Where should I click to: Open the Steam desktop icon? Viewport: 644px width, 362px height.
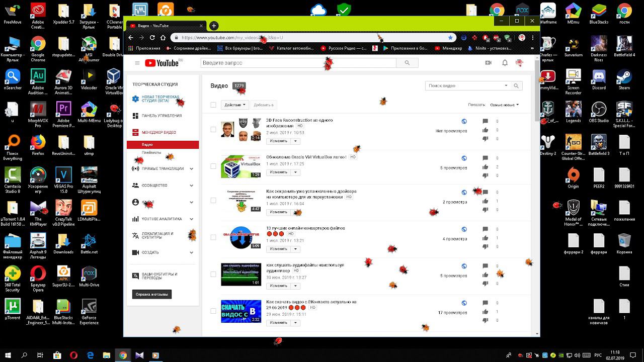tap(624, 79)
